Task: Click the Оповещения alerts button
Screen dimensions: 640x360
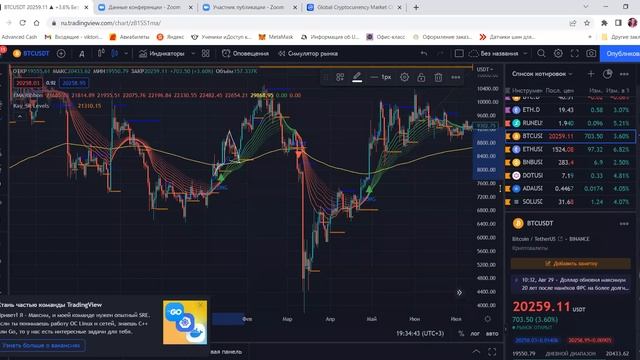Action: pos(245,53)
